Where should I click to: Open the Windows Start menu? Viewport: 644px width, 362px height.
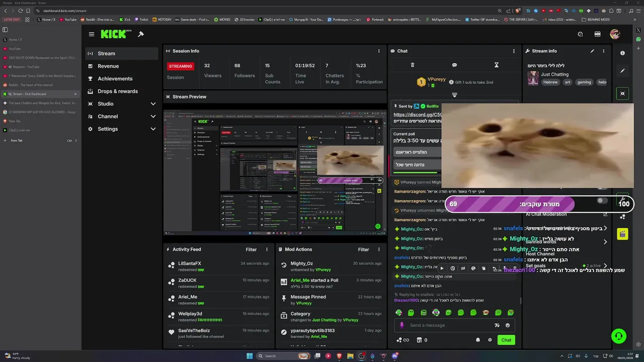pos(249,356)
